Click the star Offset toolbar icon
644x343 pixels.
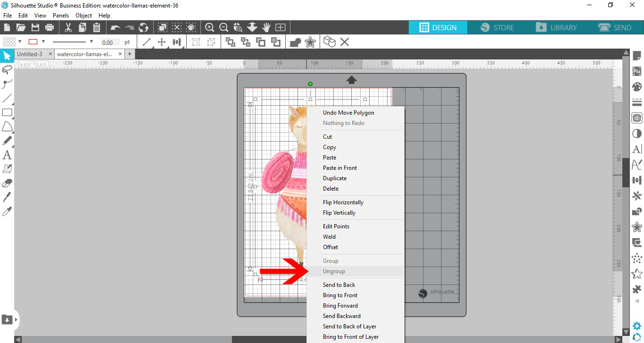tap(310, 42)
